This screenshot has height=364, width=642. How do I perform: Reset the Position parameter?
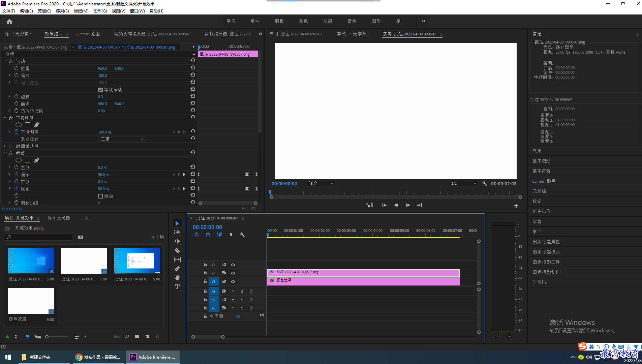[x=193, y=67]
